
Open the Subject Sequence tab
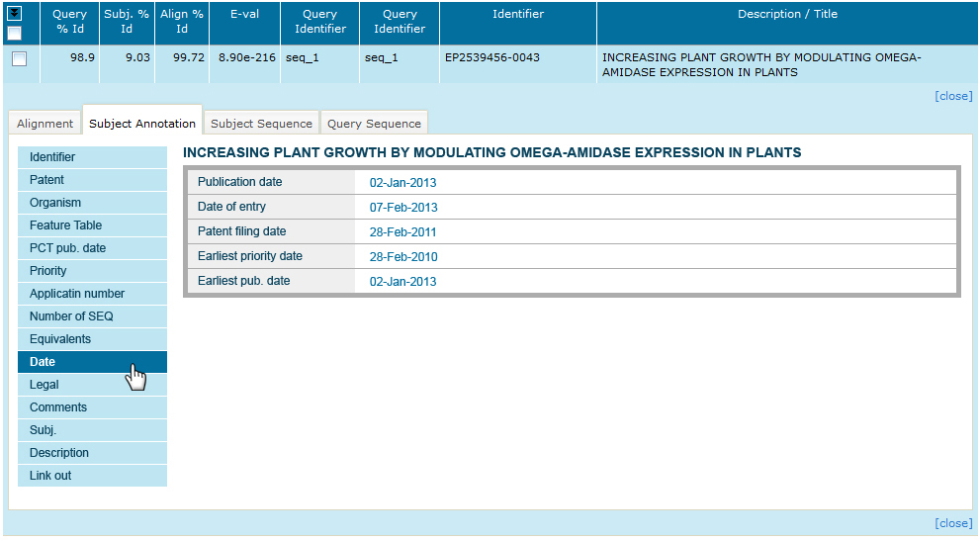coord(261,124)
